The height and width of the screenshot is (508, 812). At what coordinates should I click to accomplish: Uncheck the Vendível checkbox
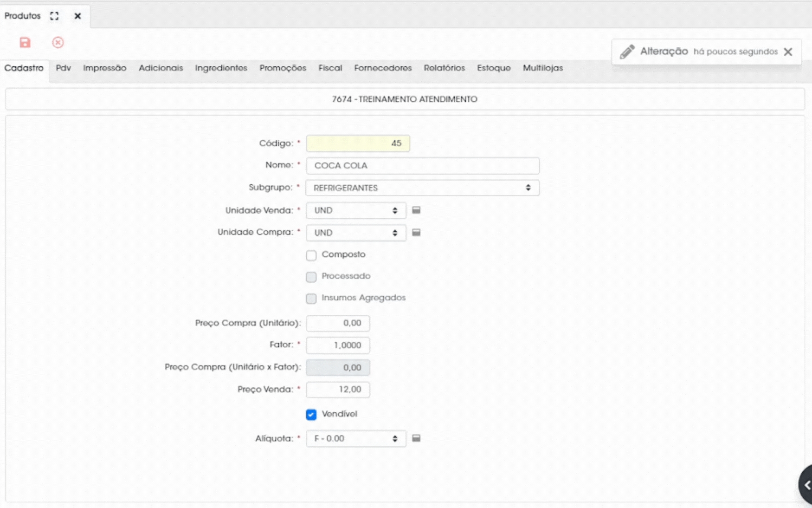[311, 414]
